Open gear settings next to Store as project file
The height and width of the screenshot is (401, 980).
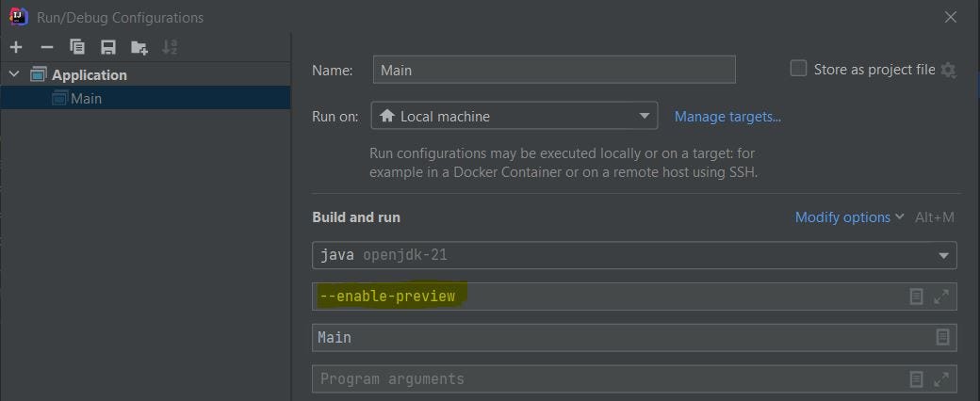pyautogui.click(x=948, y=71)
